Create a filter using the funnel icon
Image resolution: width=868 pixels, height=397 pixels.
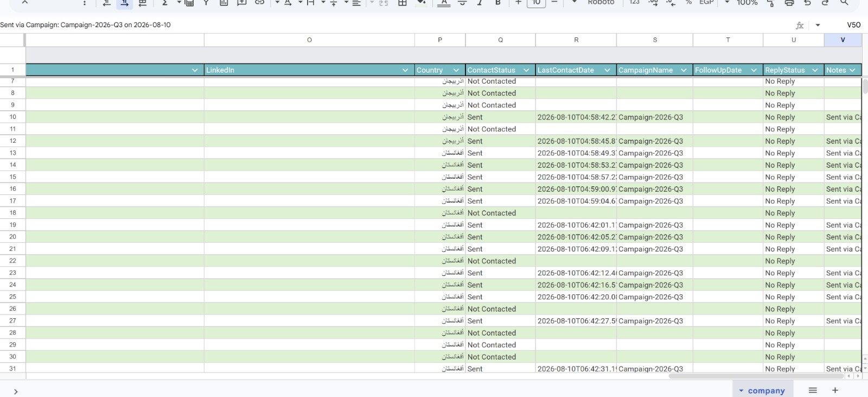click(206, 3)
